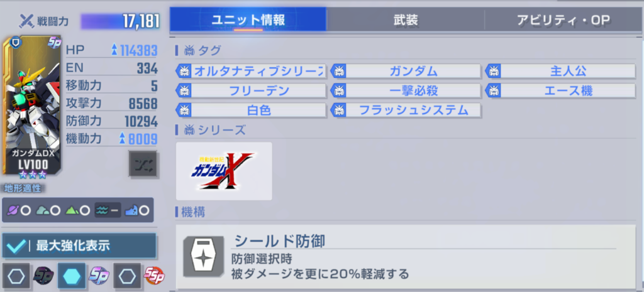Click the 一撃必殺 tag button

tap(406, 90)
